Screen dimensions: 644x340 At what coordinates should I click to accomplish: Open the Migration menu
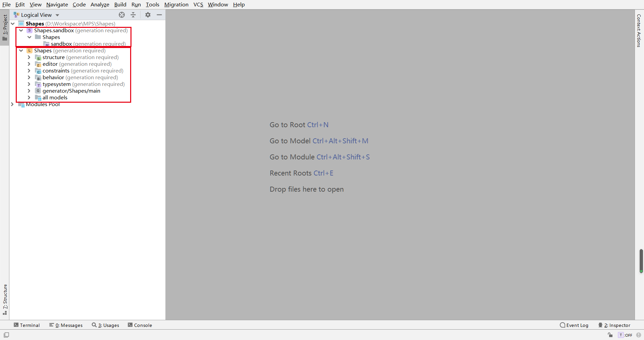[x=176, y=4]
